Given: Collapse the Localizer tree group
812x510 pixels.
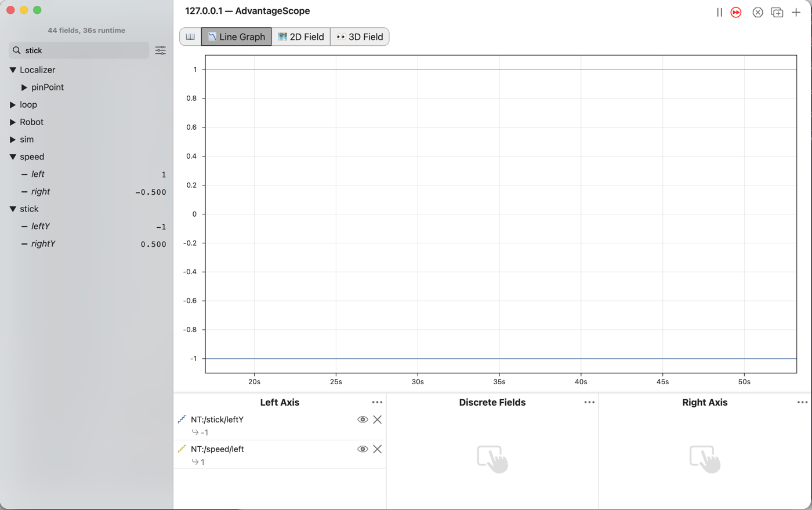Looking at the screenshot, I should coord(13,70).
